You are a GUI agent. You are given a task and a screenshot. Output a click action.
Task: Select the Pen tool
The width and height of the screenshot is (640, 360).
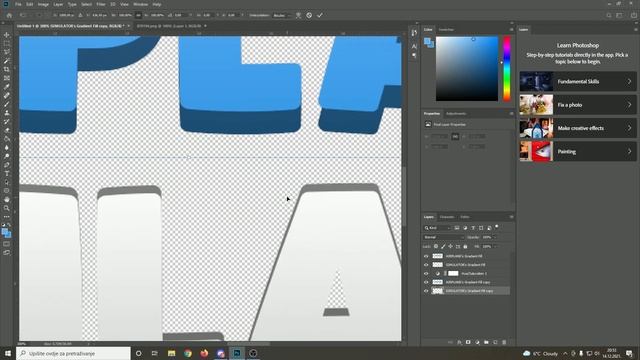pos(7,165)
